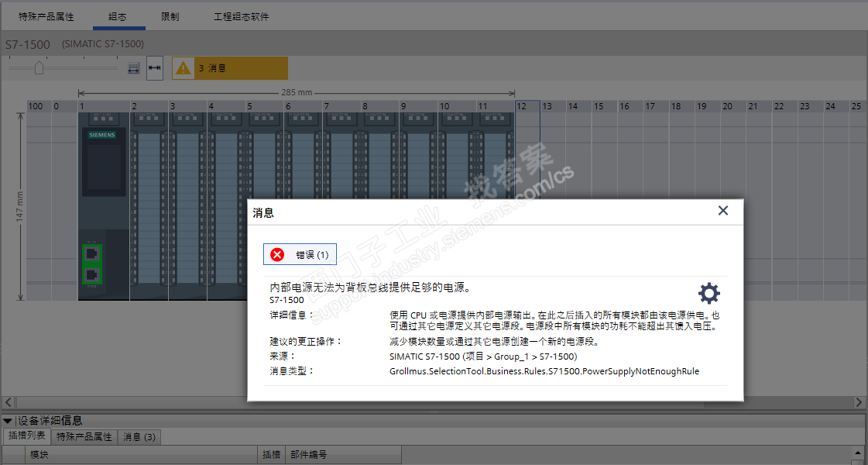This screenshot has width=868, height=465.
Task: Click the right arrow of horizontal scrollbar
Action: pyautogui.click(x=859, y=401)
